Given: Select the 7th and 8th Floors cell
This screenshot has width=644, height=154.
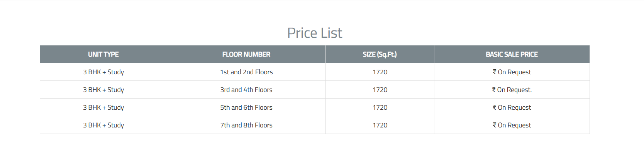Looking at the screenshot, I should coord(246,125).
